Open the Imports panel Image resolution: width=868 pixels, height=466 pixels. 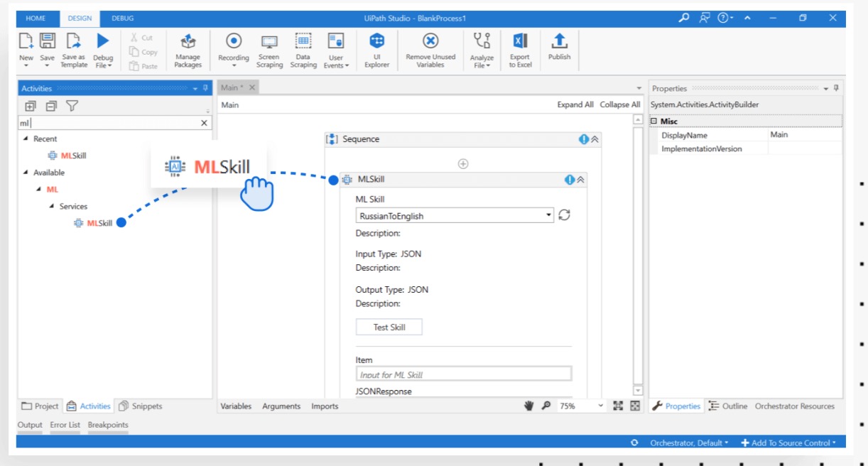[325, 406]
